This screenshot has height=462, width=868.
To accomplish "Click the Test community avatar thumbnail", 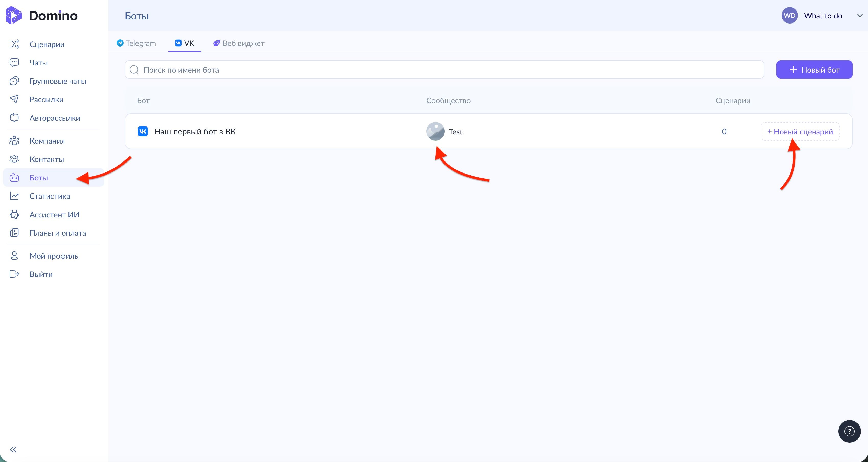I will 435,131.
